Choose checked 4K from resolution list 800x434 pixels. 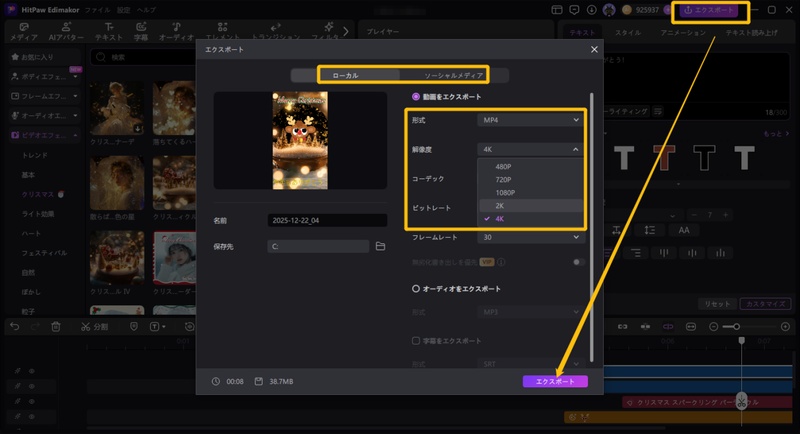(531, 219)
